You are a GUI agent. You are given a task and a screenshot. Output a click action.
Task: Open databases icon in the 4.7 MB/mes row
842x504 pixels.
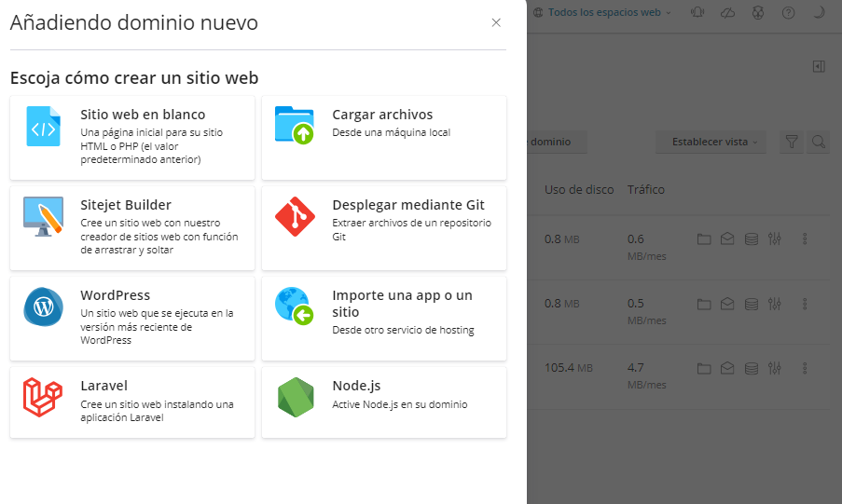[x=752, y=368]
